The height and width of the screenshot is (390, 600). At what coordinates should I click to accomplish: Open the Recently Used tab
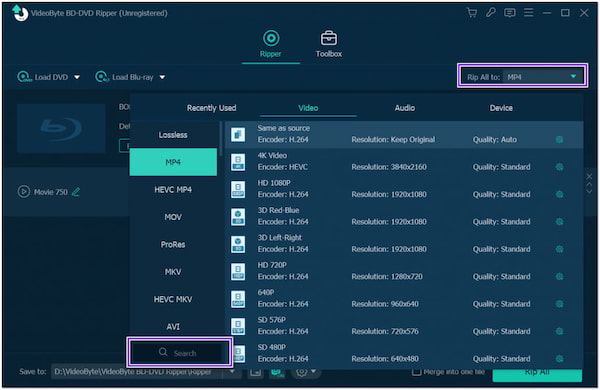pos(211,108)
